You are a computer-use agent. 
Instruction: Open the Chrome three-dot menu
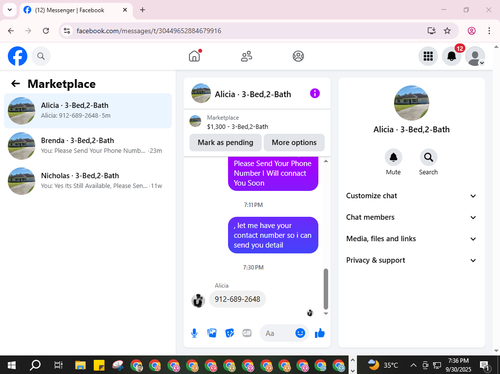(x=489, y=31)
